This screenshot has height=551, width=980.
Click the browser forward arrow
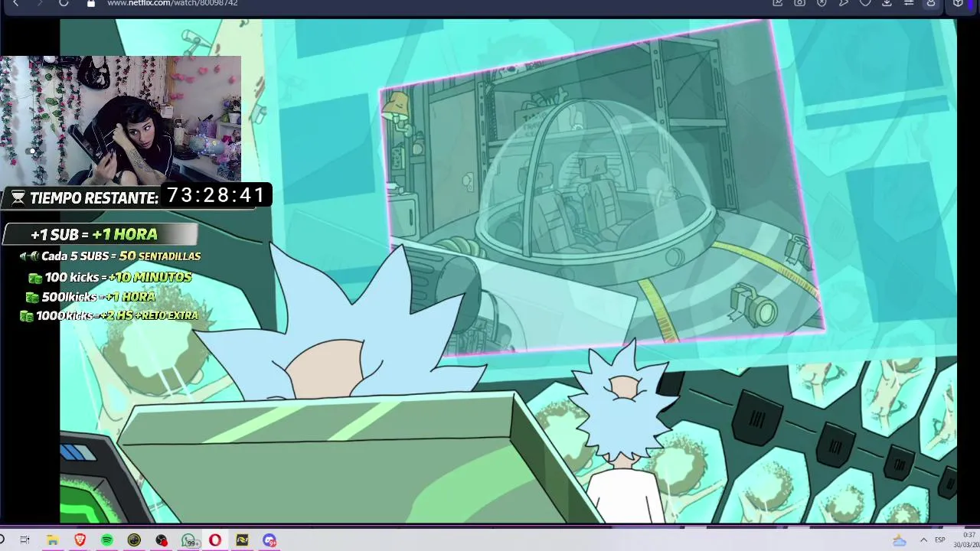click(x=40, y=3)
